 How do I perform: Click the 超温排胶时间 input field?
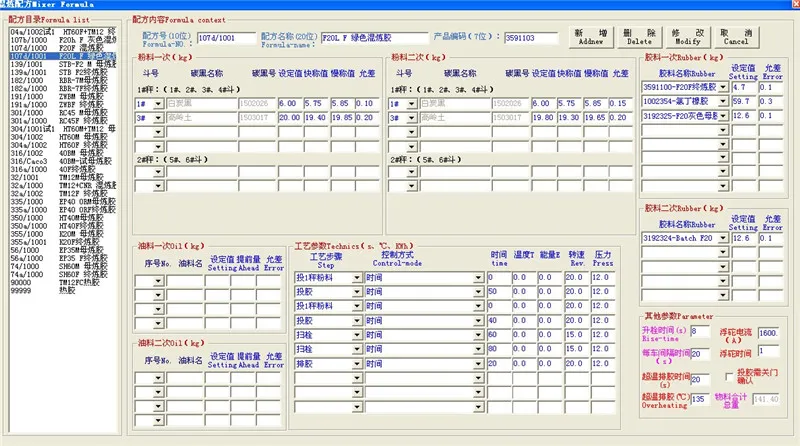point(699,380)
